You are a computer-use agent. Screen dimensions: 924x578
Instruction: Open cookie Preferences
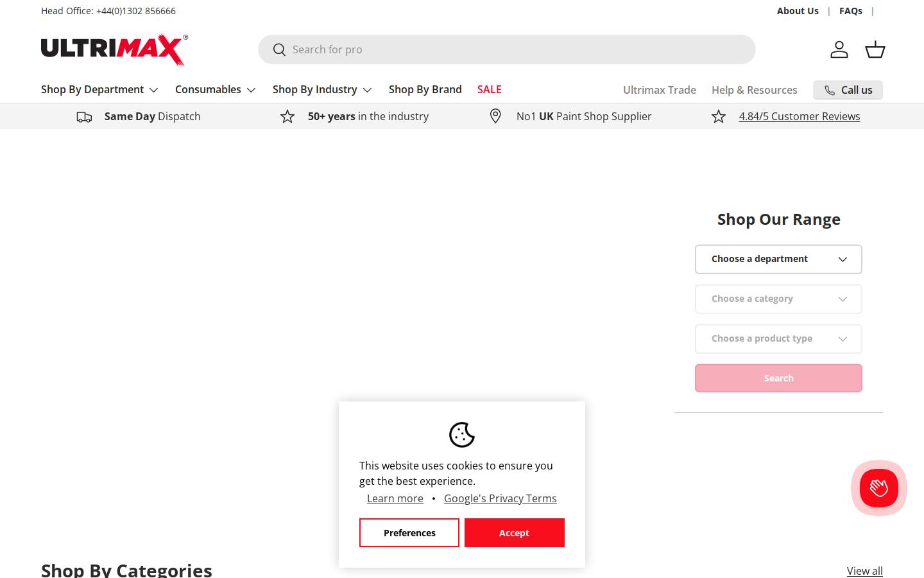(x=409, y=533)
